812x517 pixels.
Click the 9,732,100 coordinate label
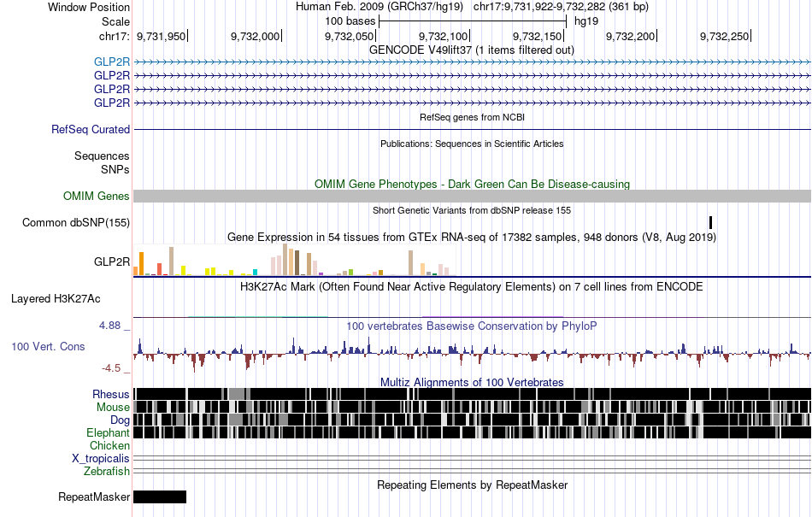(x=444, y=36)
